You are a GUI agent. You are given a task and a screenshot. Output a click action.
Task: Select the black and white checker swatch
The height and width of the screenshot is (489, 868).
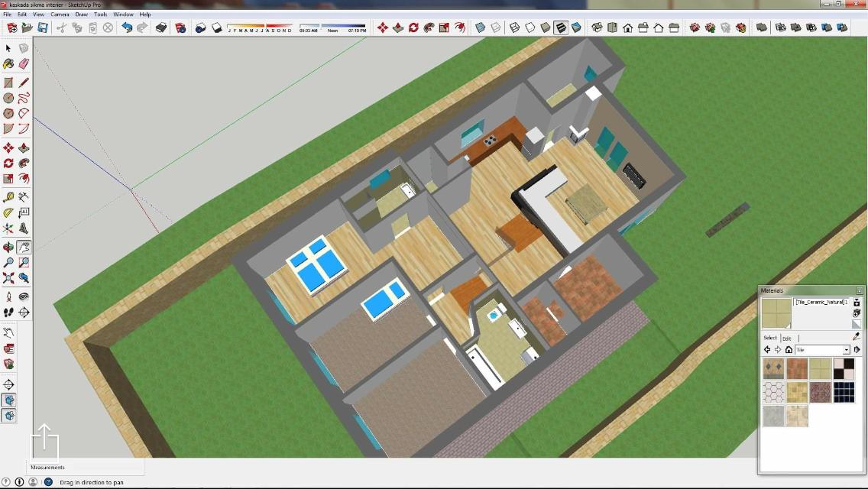point(844,369)
